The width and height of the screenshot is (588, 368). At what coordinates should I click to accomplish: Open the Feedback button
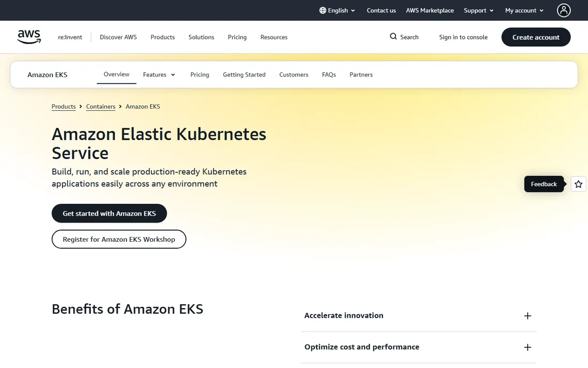pos(544,184)
